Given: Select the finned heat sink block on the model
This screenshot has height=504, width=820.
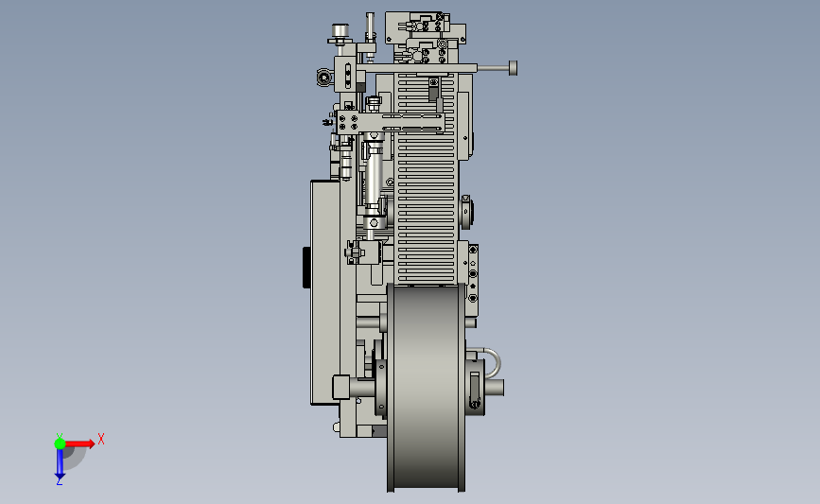Looking at the screenshot, I should (427, 178).
